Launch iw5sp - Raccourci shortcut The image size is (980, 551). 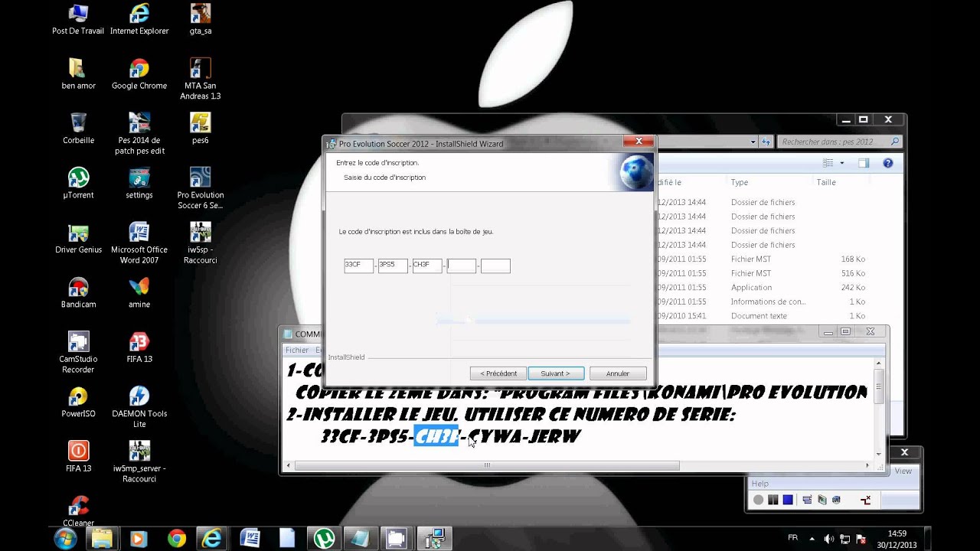pos(201,243)
